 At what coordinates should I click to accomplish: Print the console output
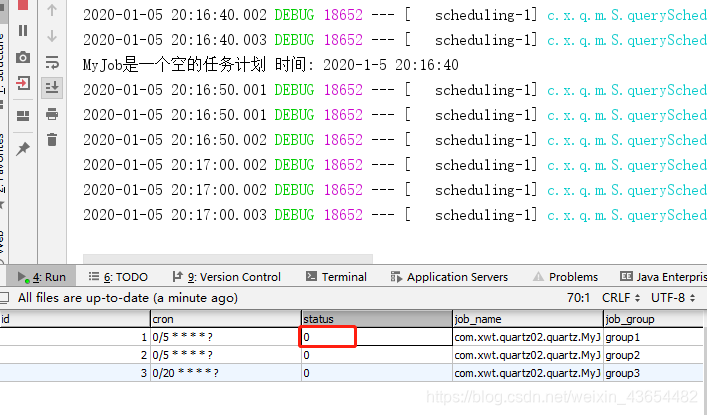(52, 114)
